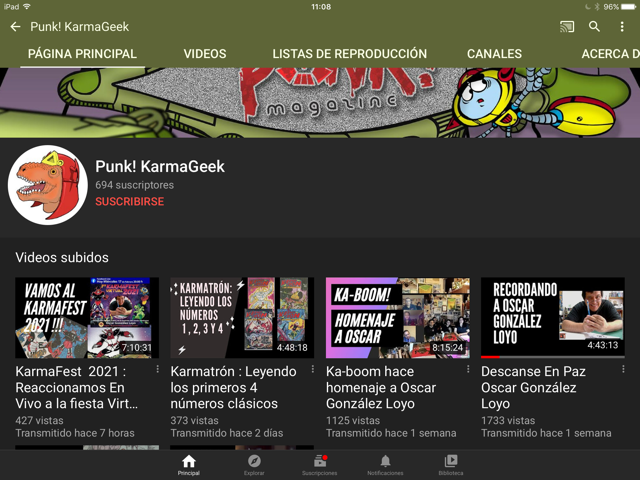
Task: Click 'Transmitido hace 2 días' text
Action: (x=227, y=433)
